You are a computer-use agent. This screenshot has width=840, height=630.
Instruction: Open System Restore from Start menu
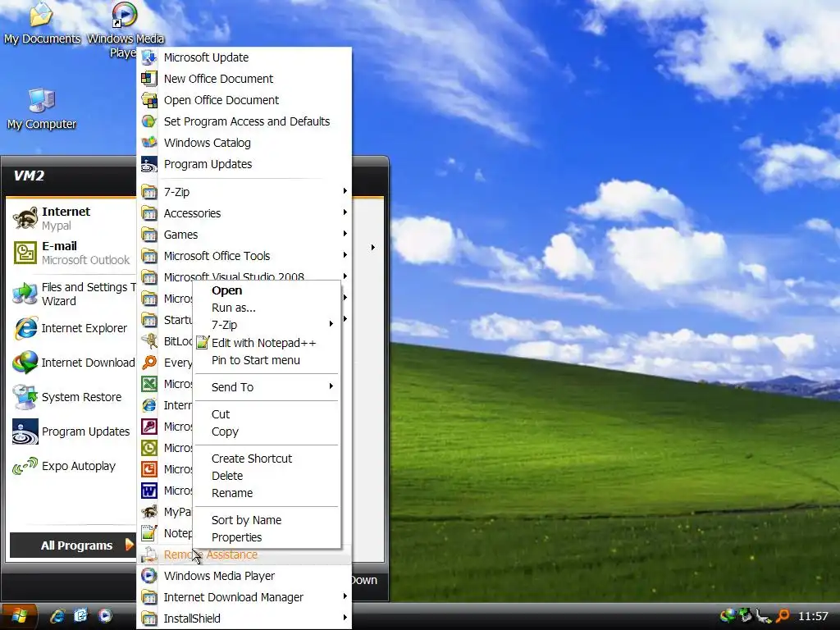(72, 397)
